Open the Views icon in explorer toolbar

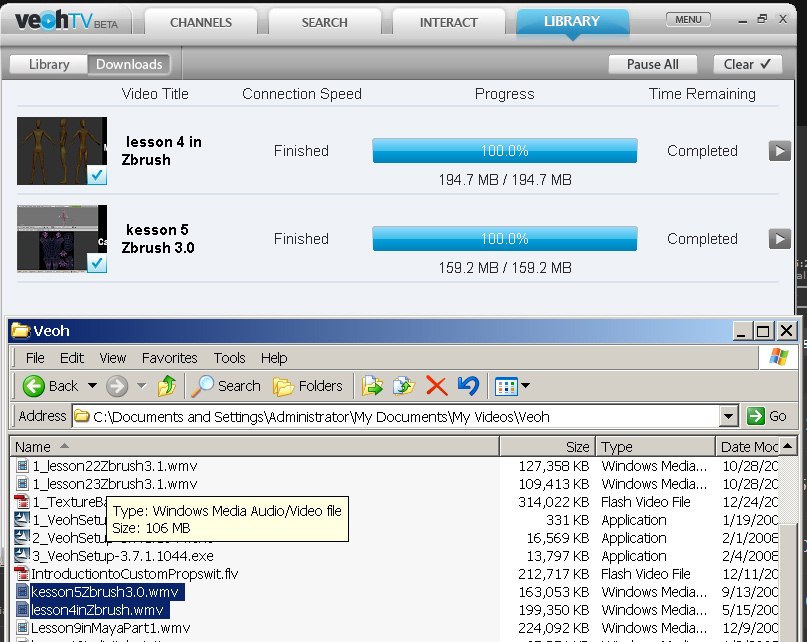[x=506, y=386]
